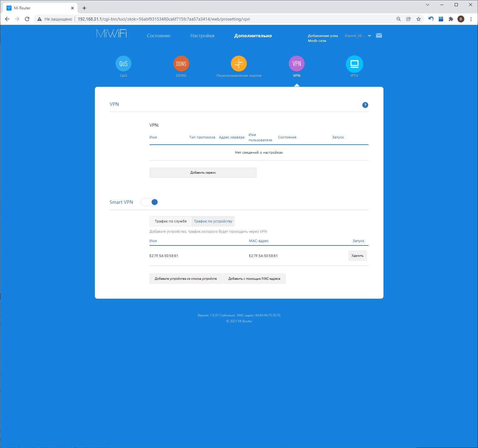Open the Chrome tab search chevron
This screenshot has width=478, height=448.
428,5
